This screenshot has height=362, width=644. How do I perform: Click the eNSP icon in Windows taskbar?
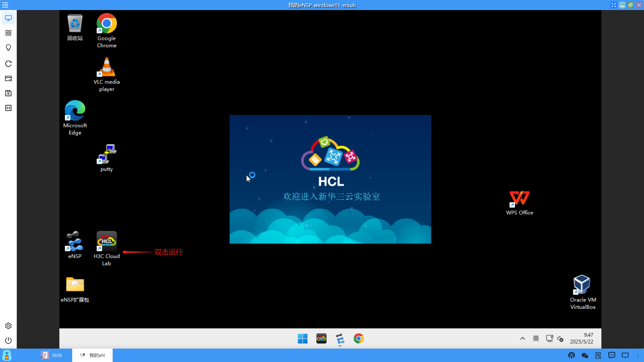click(x=340, y=339)
